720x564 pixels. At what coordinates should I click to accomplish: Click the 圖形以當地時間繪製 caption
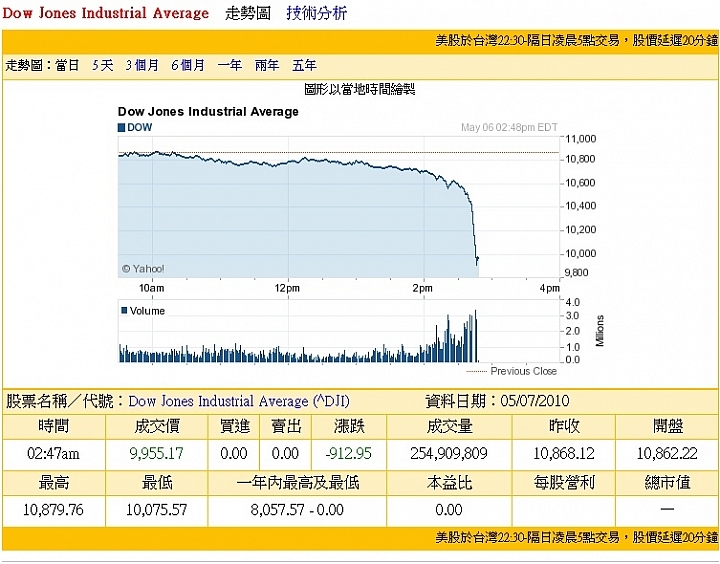(360, 89)
